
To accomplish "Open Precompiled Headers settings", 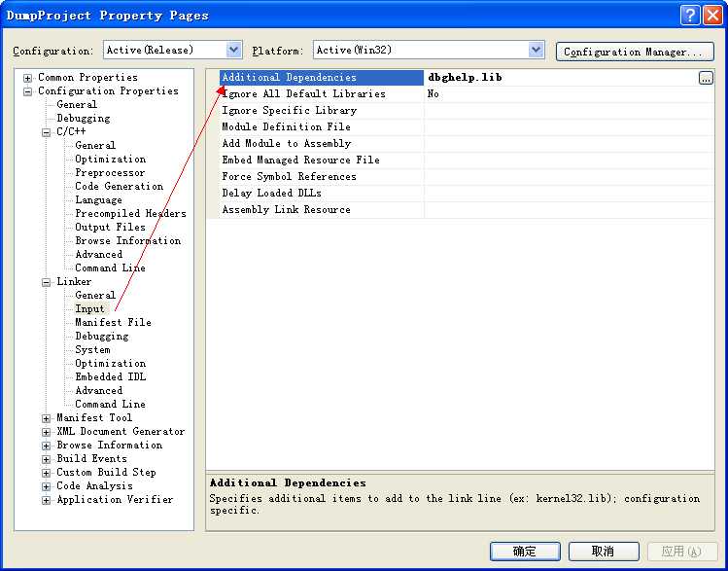I will (x=131, y=214).
